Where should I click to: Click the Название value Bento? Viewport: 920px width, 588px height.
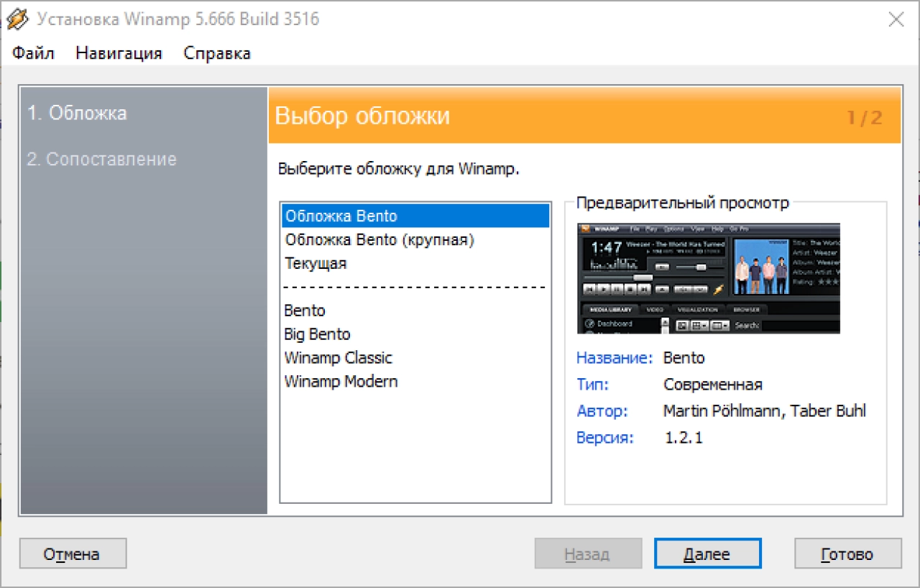pos(684,358)
